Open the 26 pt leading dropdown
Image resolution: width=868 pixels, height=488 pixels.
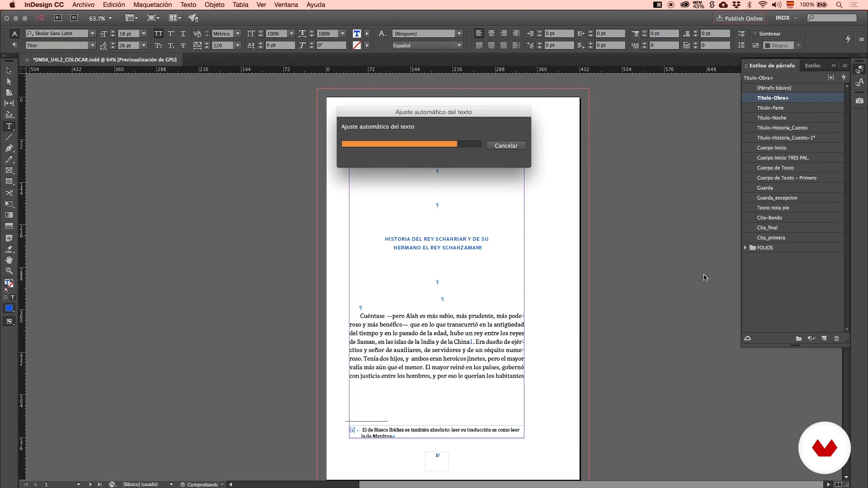click(144, 45)
